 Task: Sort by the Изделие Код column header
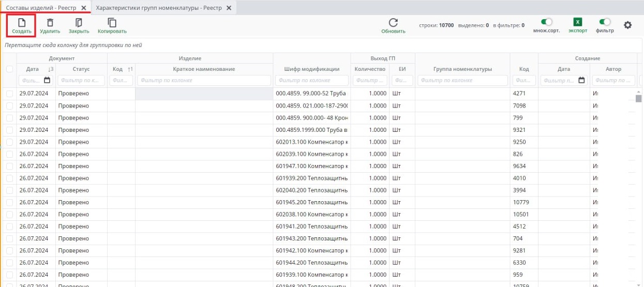click(x=117, y=69)
